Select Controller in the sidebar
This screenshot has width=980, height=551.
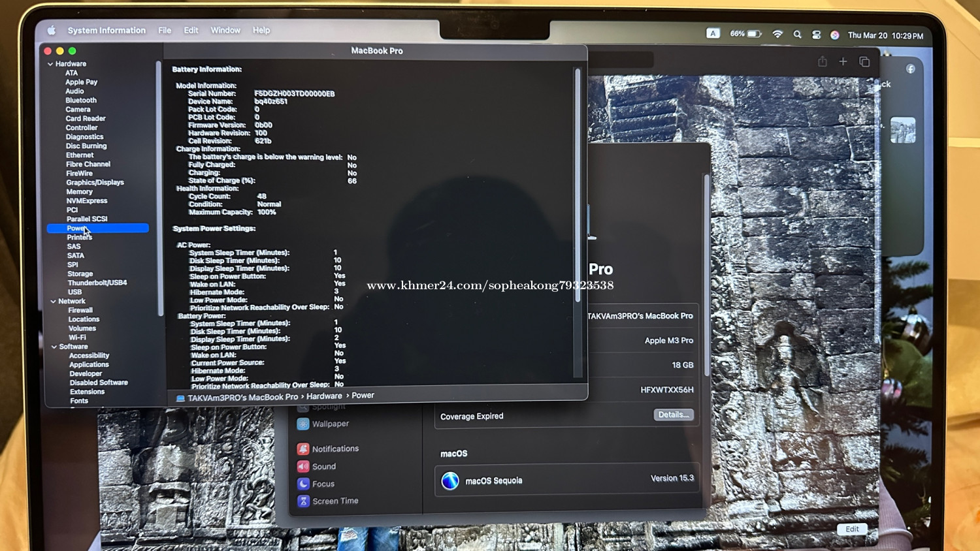point(82,128)
